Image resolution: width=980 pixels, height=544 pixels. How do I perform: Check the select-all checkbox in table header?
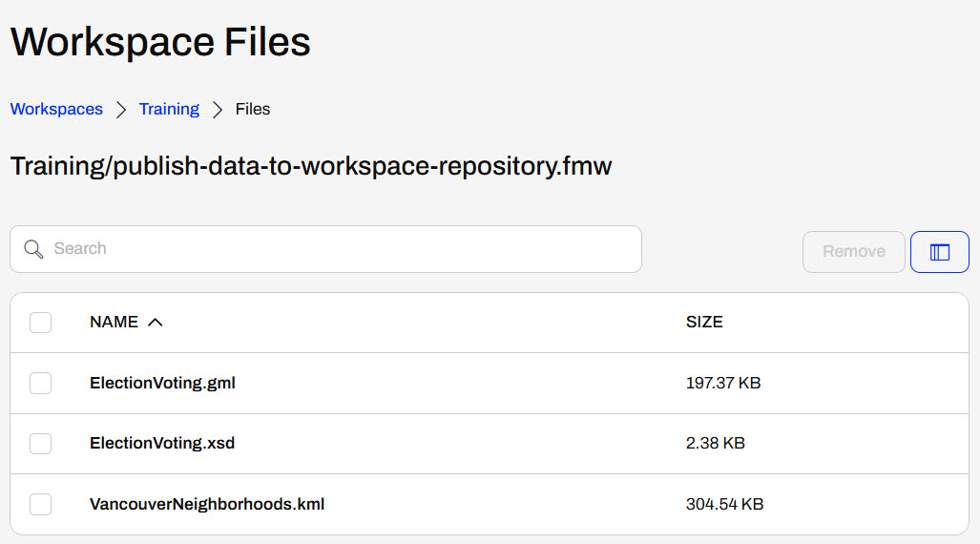click(40, 323)
